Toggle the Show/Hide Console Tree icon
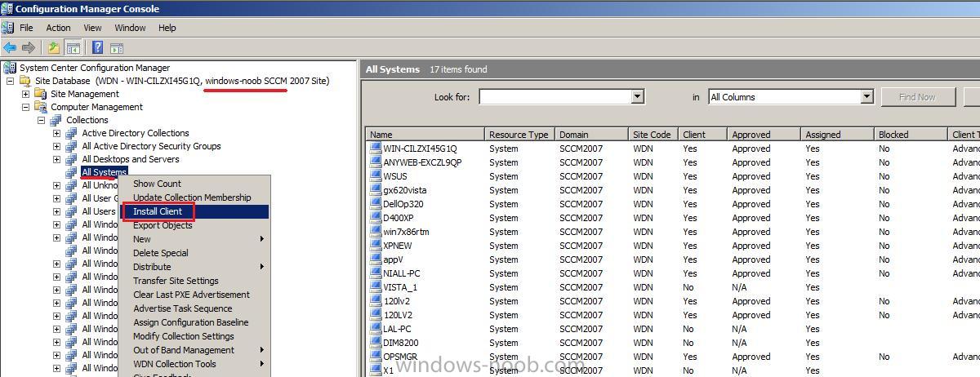 click(x=73, y=48)
